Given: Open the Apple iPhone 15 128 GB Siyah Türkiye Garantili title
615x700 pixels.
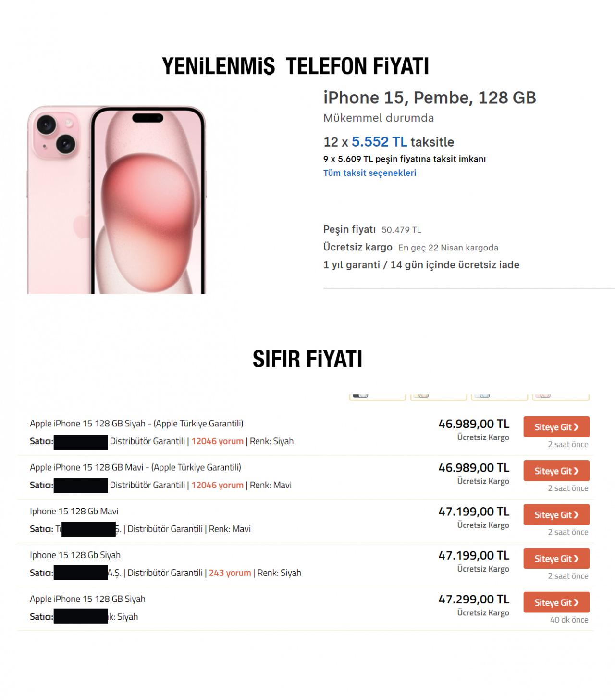Looking at the screenshot, I should [136, 424].
